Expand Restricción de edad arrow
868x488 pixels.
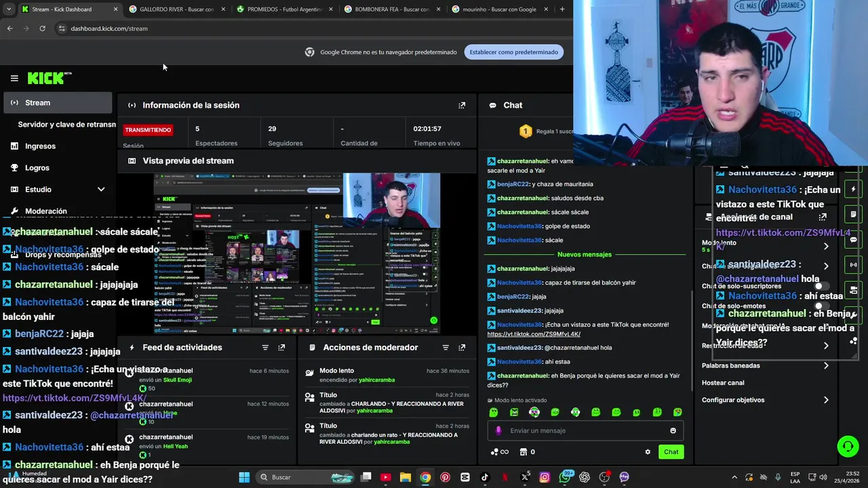coord(826,346)
